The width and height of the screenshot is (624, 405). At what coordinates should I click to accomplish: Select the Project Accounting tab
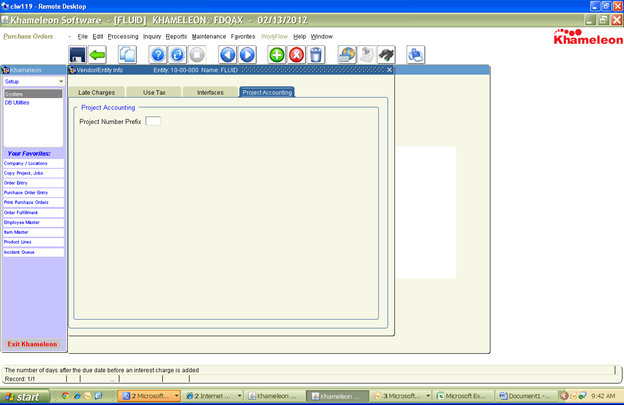(267, 92)
